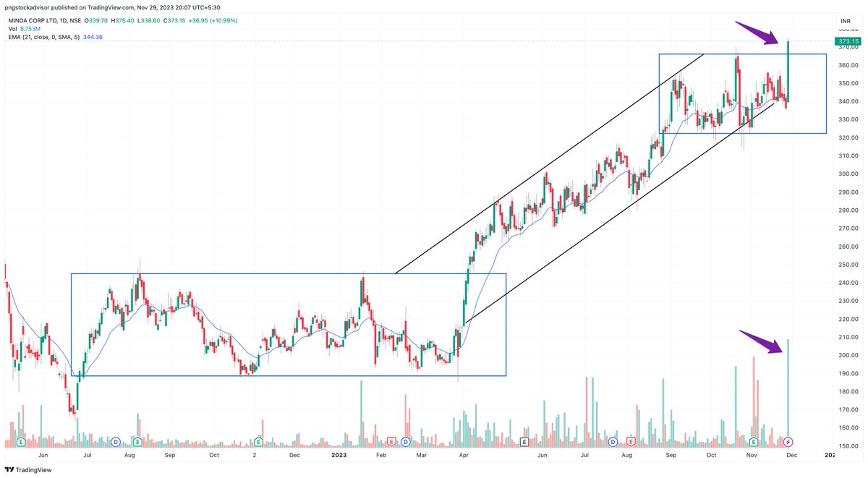Click the 373.15 current price label
This screenshot has width=868, height=478.
846,41
